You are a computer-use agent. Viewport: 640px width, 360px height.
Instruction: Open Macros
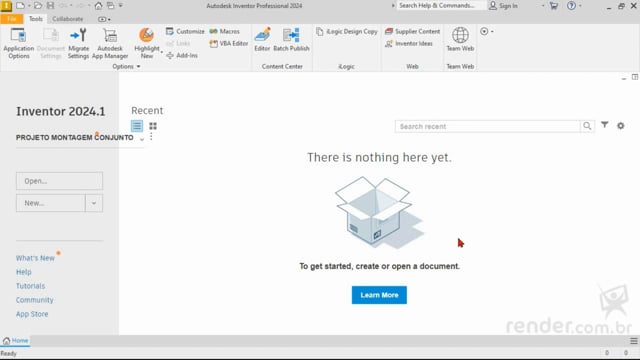pyautogui.click(x=224, y=31)
